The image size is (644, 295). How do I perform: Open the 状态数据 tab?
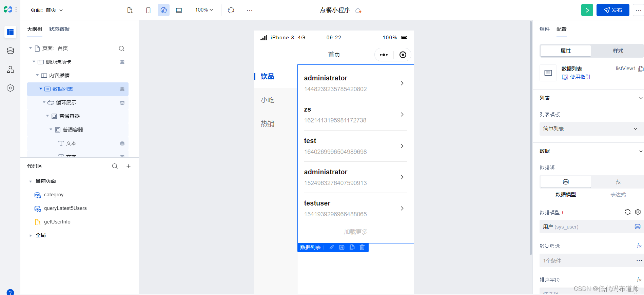coord(59,29)
